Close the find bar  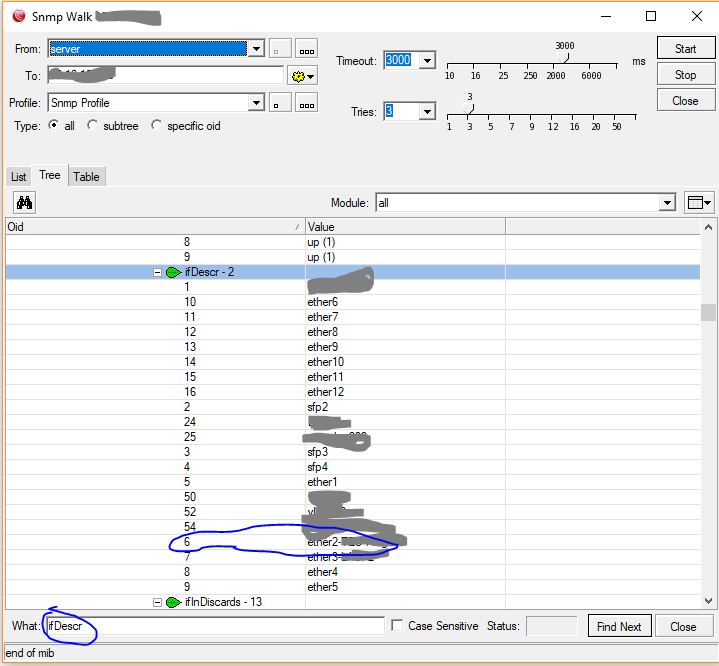pyautogui.click(x=684, y=626)
